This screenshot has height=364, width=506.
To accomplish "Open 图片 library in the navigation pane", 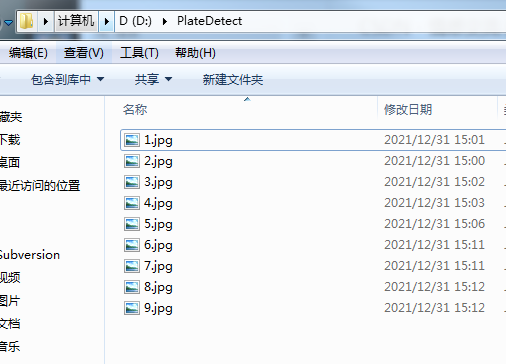I will (x=10, y=301).
